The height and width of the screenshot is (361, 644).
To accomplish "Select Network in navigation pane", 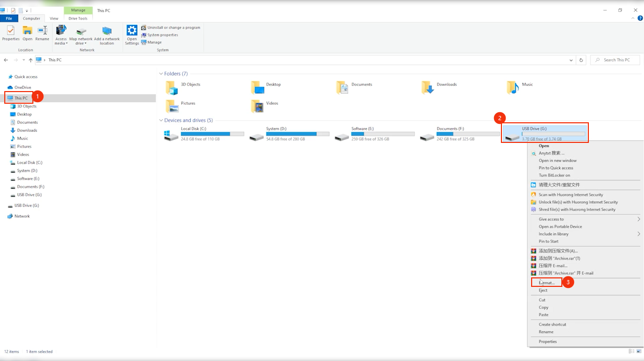I will [x=19, y=216].
